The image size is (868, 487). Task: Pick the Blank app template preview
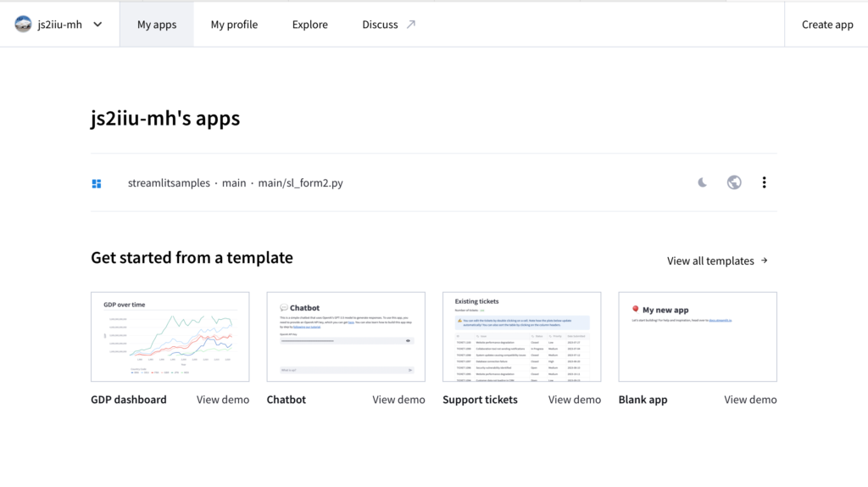698,337
